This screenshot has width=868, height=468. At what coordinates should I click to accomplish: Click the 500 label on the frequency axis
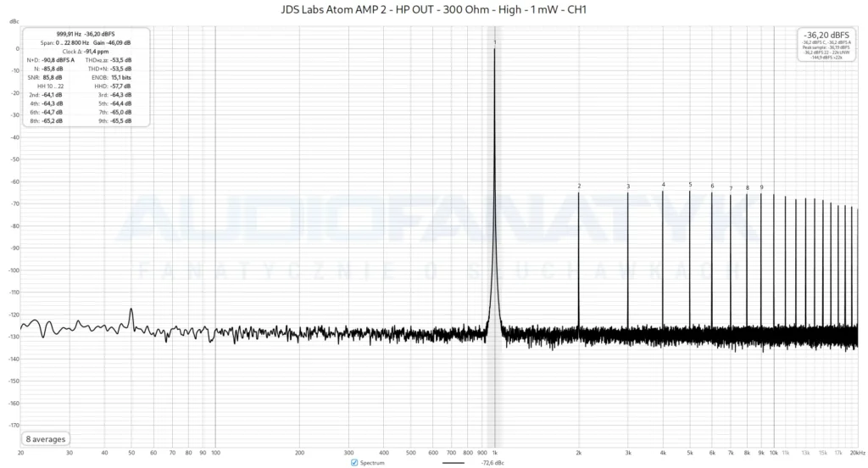coord(411,453)
